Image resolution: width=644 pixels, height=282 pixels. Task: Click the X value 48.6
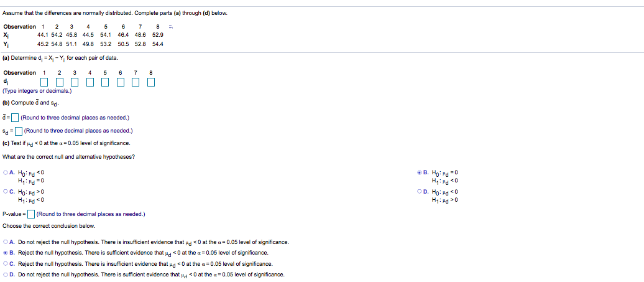click(x=140, y=35)
